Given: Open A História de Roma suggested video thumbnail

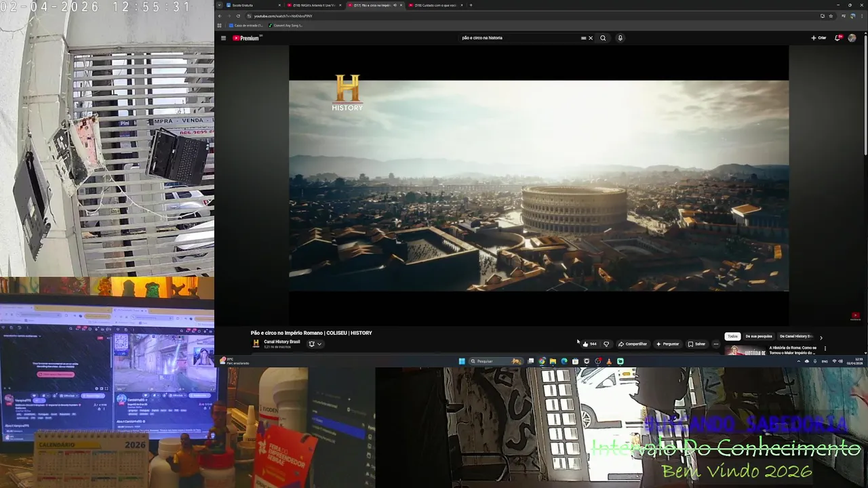Looking at the screenshot, I should pos(745,350).
